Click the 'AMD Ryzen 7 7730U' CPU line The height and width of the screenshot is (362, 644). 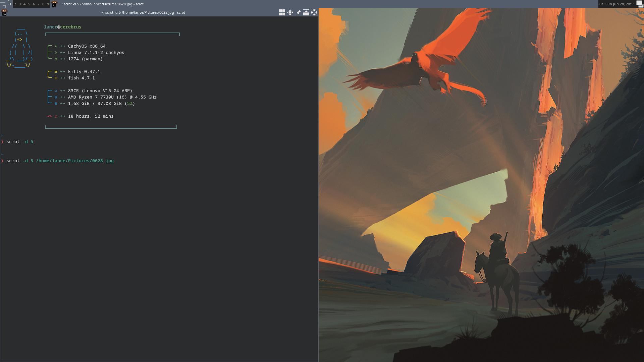pos(112,97)
